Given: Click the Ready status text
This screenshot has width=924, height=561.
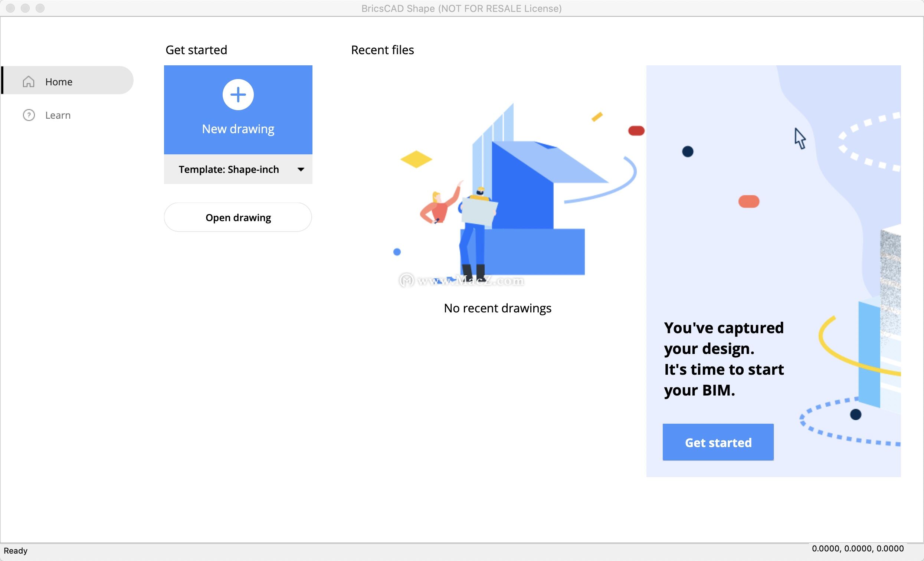Looking at the screenshot, I should 16,551.
